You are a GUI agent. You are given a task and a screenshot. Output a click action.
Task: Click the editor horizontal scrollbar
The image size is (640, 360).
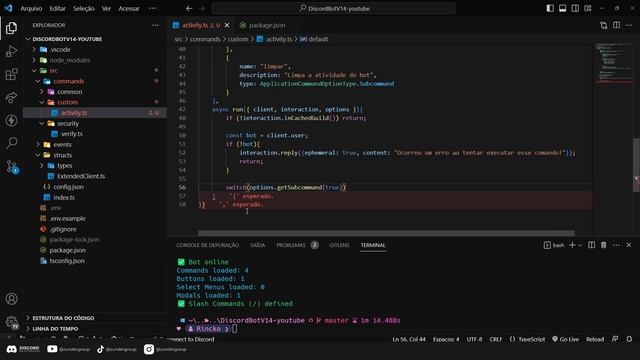coord(386,233)
